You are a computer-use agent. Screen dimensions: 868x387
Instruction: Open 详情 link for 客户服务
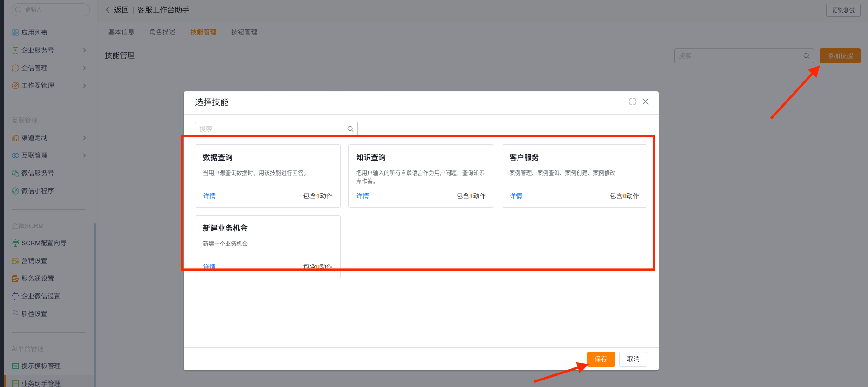coord(516,196)
